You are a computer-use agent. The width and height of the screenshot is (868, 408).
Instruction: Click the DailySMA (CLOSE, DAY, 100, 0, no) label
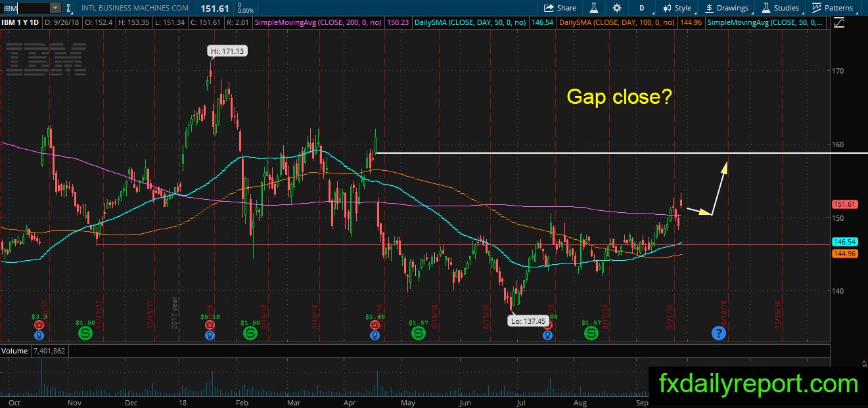(x=616, y=22)
